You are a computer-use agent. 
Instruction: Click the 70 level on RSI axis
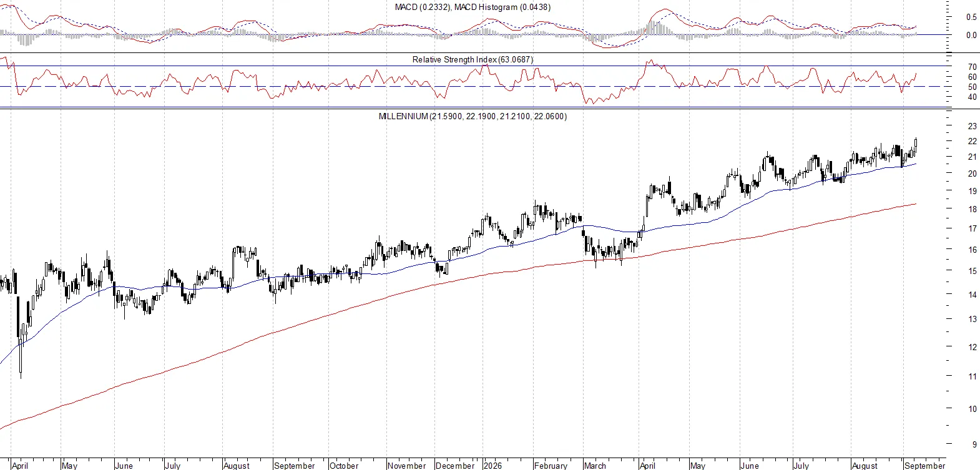tap(972, 67)
